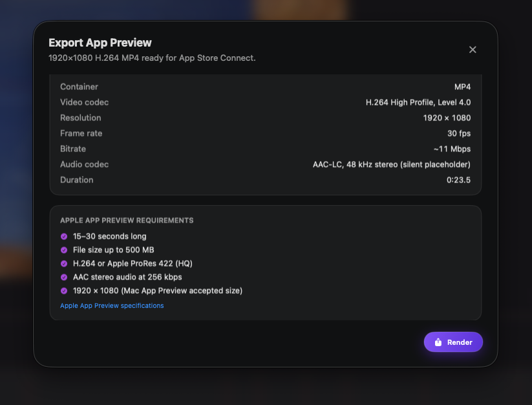This screenshot has width=532, height=405.
Task: Click the 1920 × 1080 resolution value
Action: pos(447,118)
